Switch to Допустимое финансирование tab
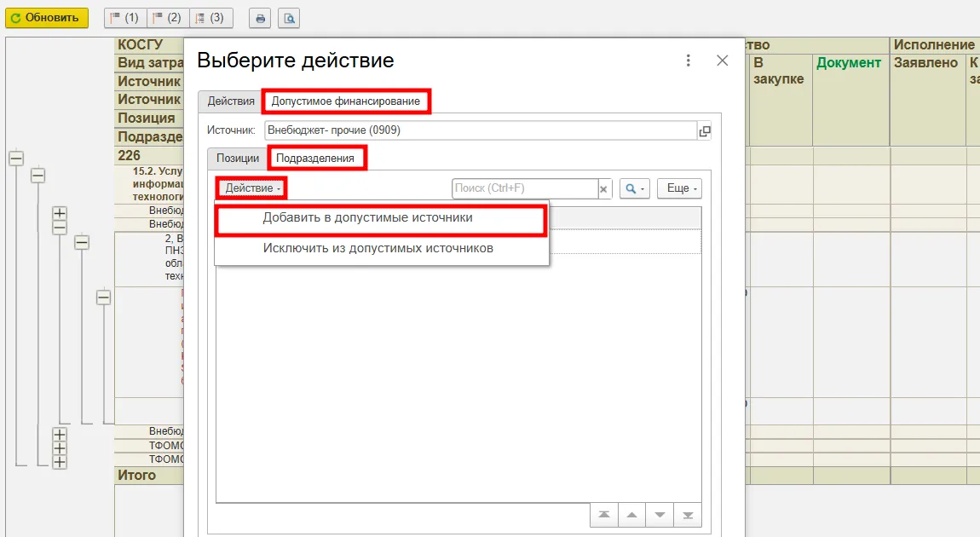980x537 pixels. coord(346,101)
